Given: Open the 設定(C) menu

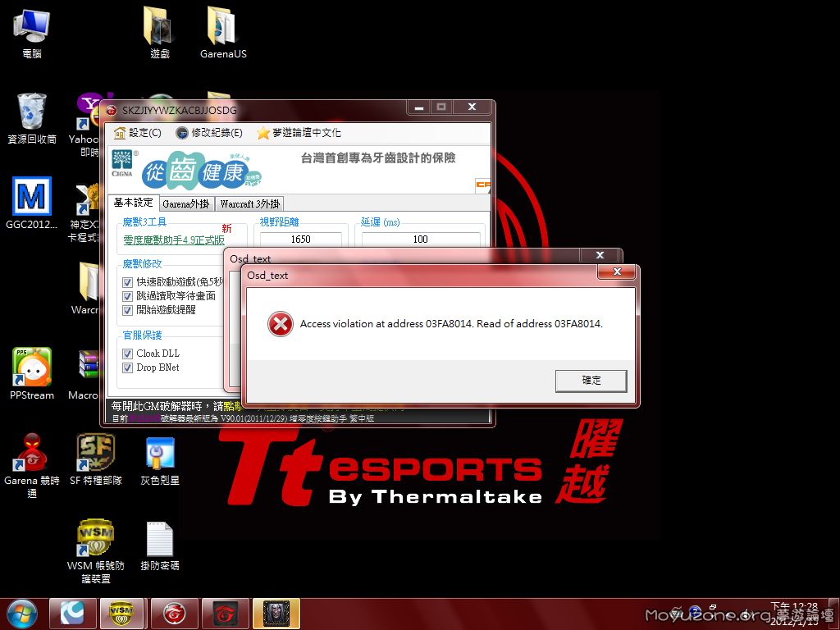Looking at the screenshot, I should tap(138, 133).
